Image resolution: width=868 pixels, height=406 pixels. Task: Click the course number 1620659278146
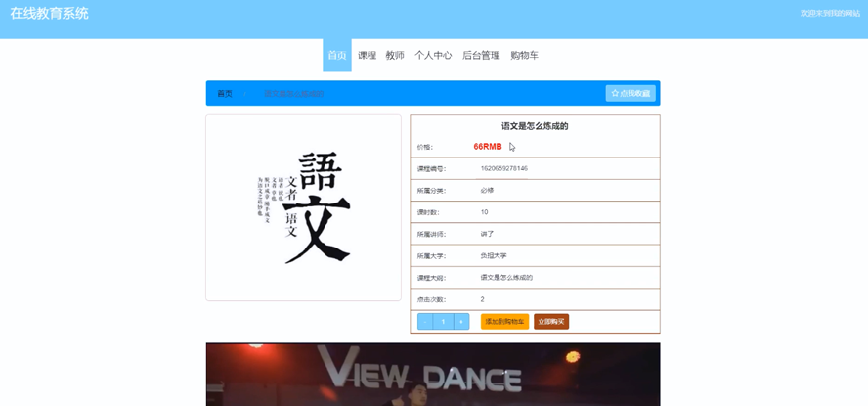click(503, 168)
